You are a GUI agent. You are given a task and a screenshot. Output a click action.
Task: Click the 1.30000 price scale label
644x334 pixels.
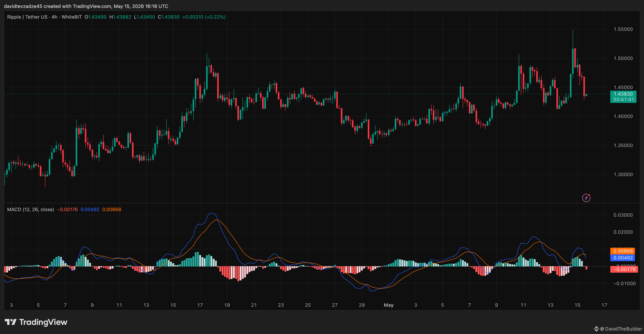coord(623,175)
